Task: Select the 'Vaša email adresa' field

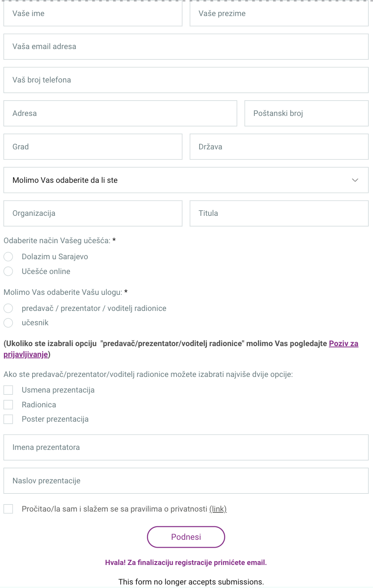Action: [x=186, y=46]
